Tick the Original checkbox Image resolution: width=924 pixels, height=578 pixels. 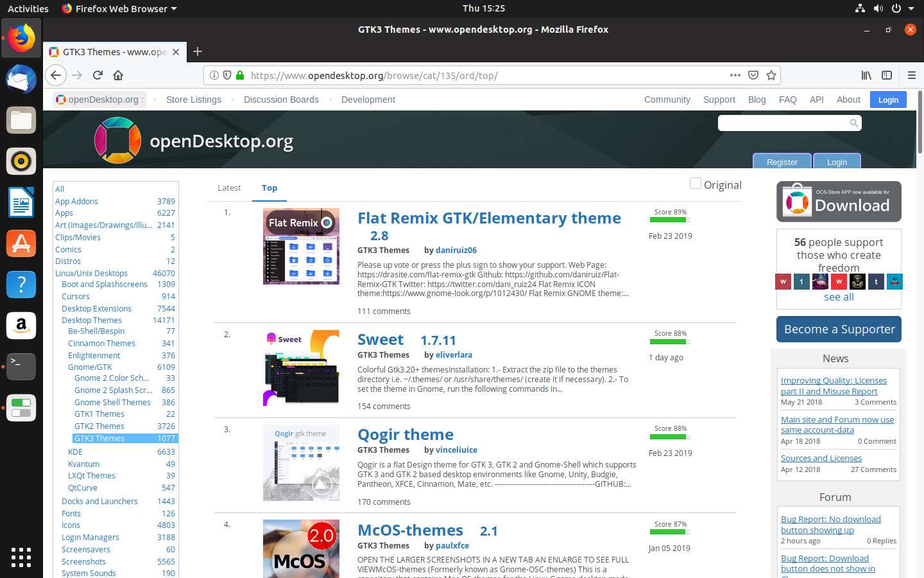click(x=695, y=184)
